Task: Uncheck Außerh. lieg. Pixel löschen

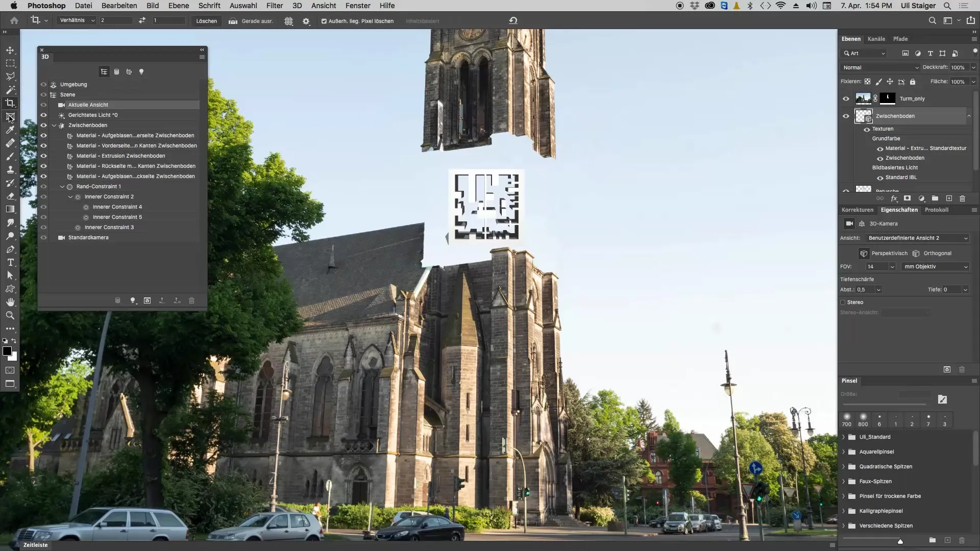Action: tap(324, 21)
